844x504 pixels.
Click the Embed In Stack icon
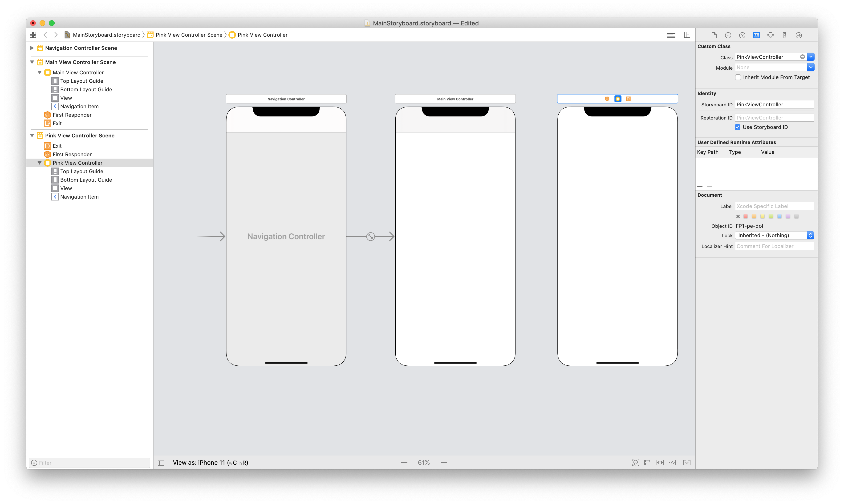[x=687, y=462]
